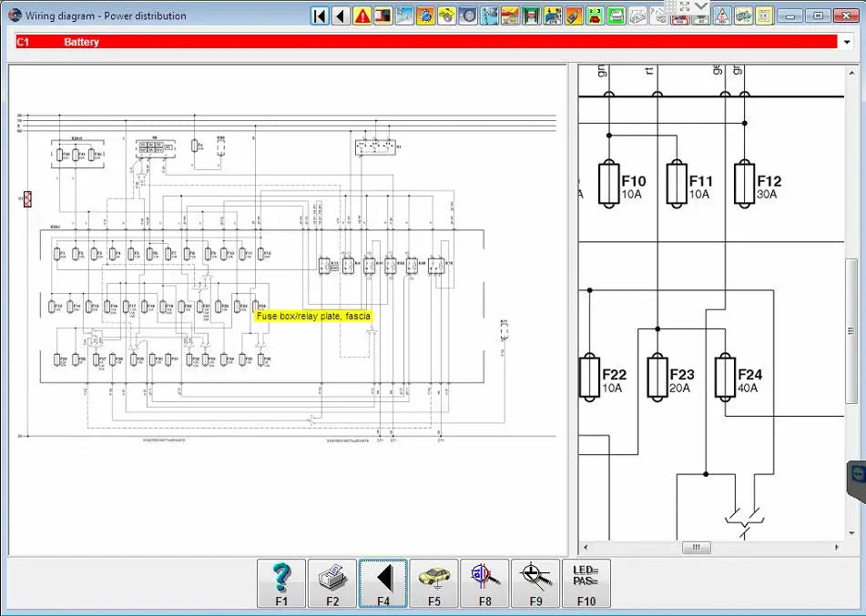The image size is (866, 616).
Task: Show abbreviations via the LED=PAS F10 button
Action: (586, 582)
